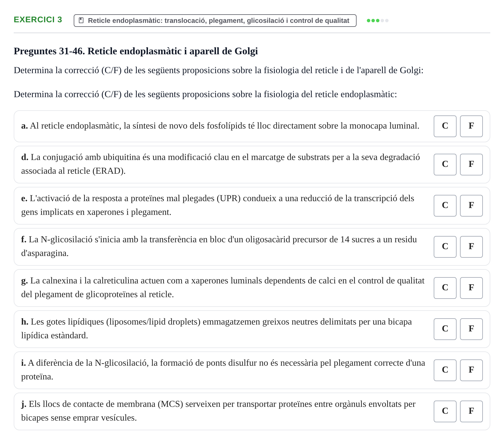Mark N-glicosilació statement f as F

coord(471,247)
